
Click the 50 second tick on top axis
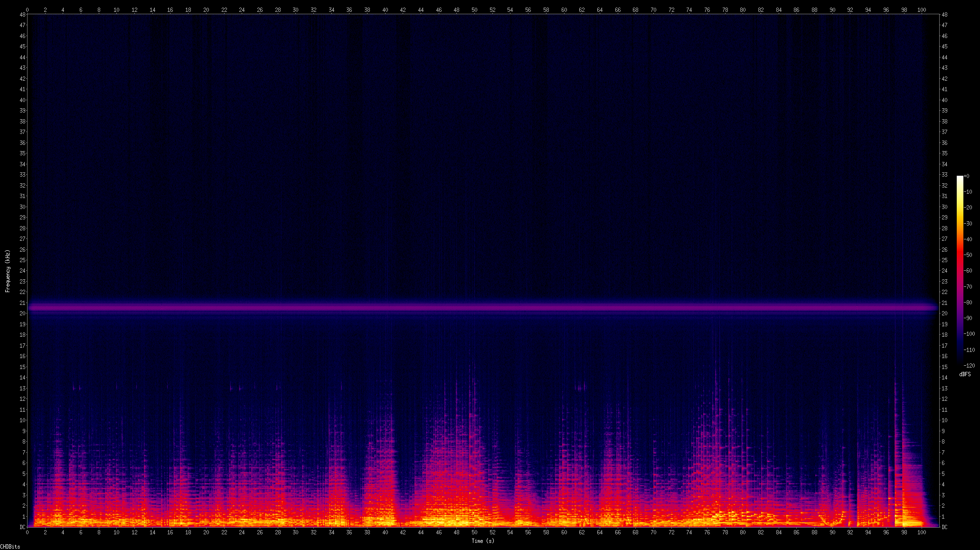[474, 9]
